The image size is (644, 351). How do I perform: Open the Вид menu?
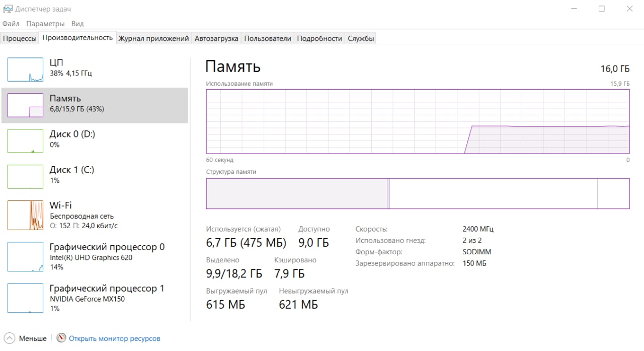77,24
